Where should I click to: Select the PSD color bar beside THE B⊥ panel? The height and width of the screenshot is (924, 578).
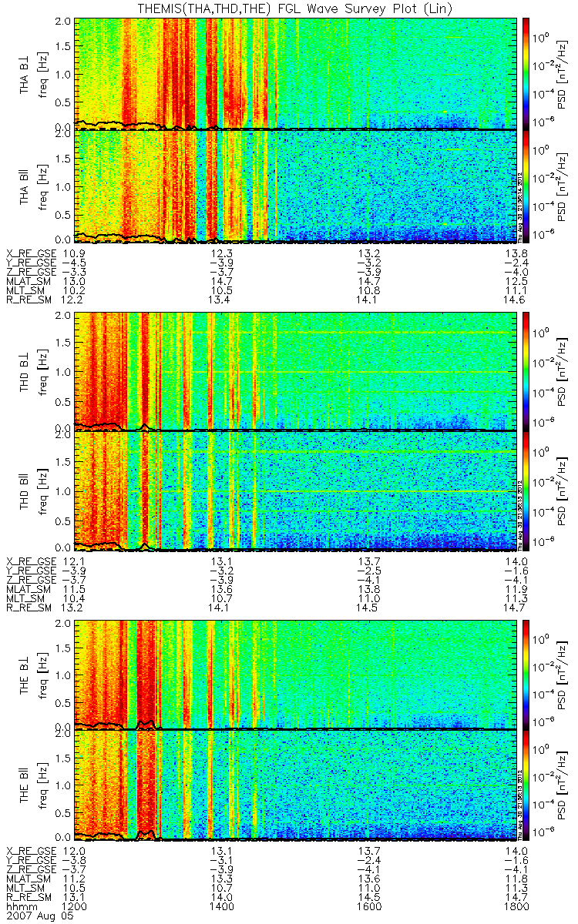[x=526, y=675]
